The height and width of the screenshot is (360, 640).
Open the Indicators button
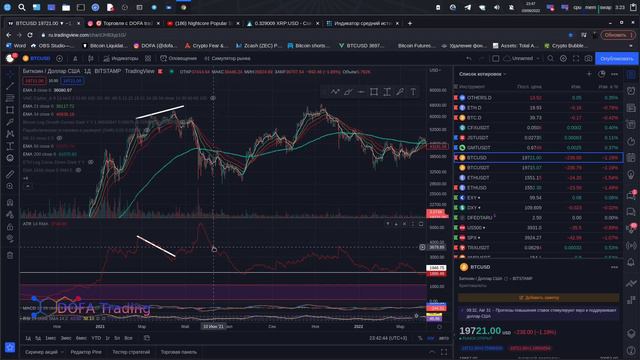(121, 59)
